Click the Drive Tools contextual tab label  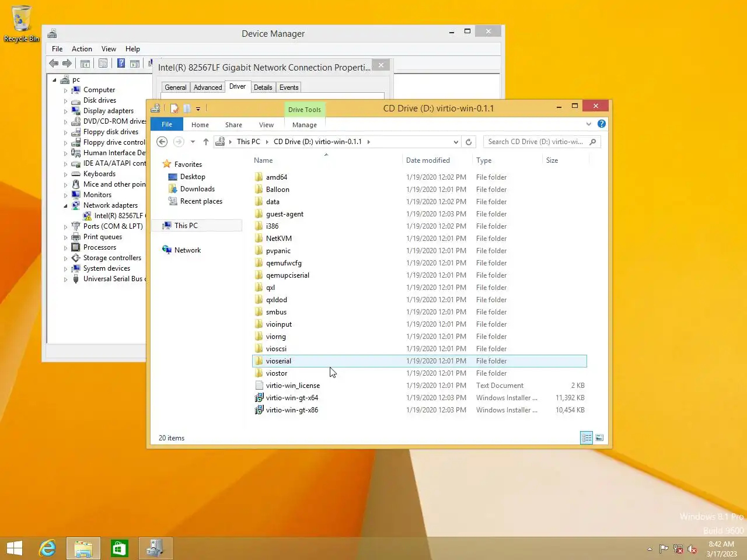coord(305,109)
